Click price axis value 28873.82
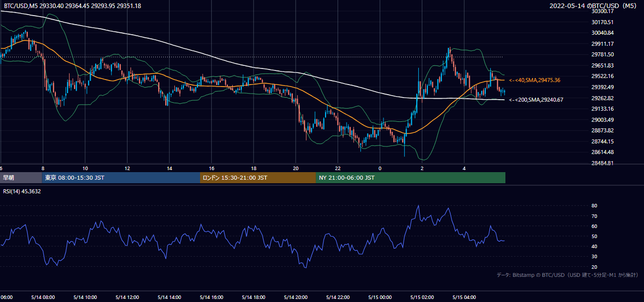 (x=602, y=130)
